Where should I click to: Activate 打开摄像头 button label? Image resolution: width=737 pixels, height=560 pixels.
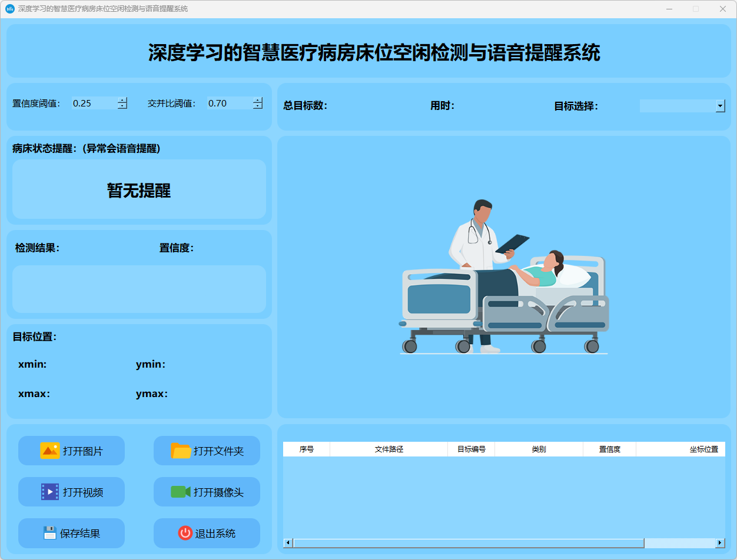(x=218, y=492)
